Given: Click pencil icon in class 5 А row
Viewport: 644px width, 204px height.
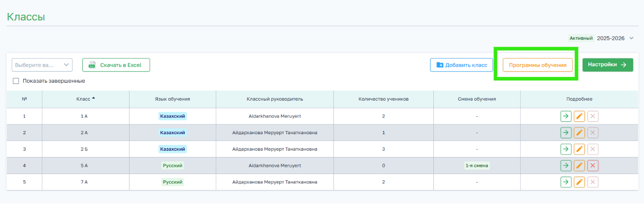Looking at the screenshot, I should click(x=579, y=166).
